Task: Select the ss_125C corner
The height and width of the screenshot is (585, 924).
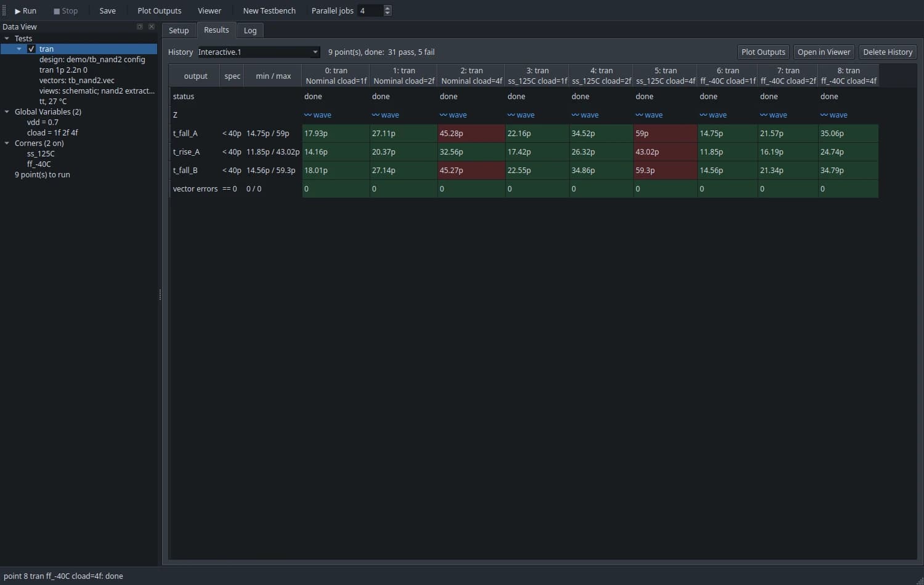Action: click(x=41, y=154)
